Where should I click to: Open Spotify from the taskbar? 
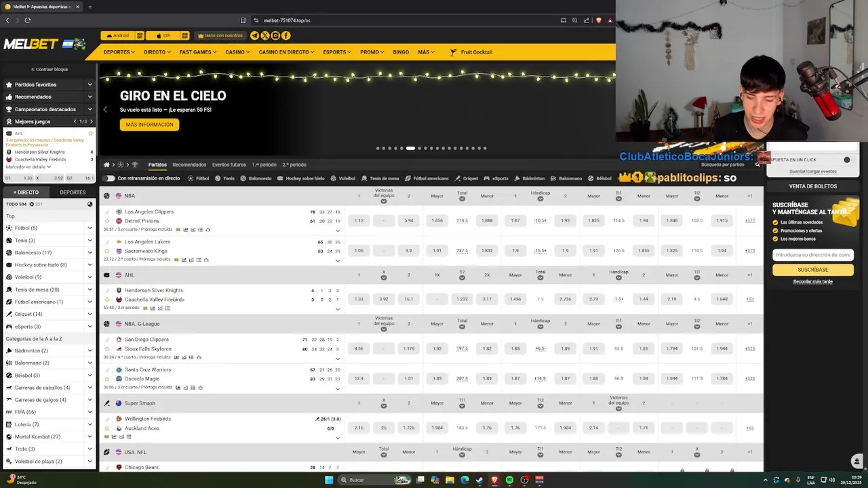[509, 480]
